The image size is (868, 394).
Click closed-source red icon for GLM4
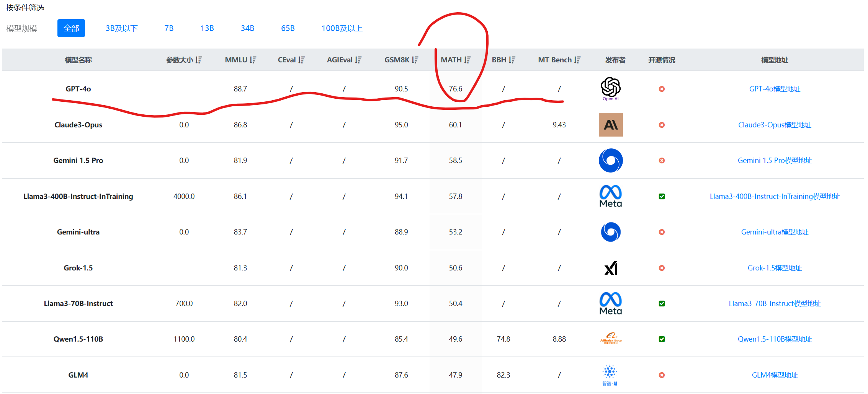[x=662, y=375]
